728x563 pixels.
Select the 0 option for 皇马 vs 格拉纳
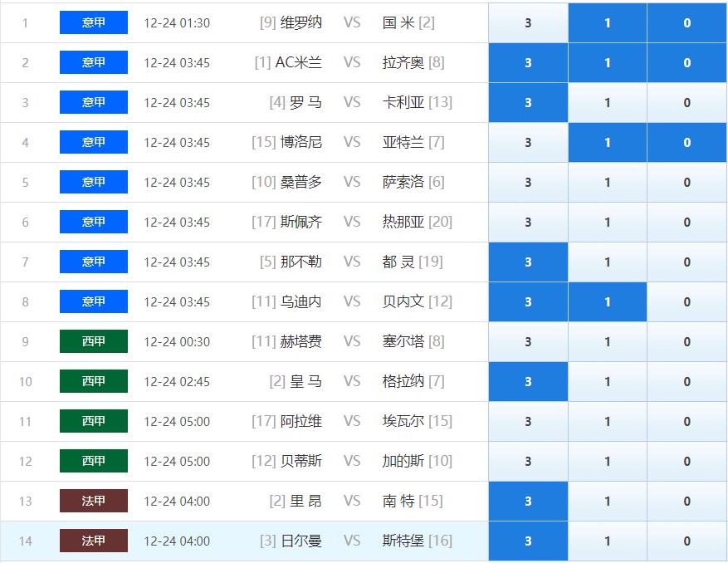[x=686, y=382]
